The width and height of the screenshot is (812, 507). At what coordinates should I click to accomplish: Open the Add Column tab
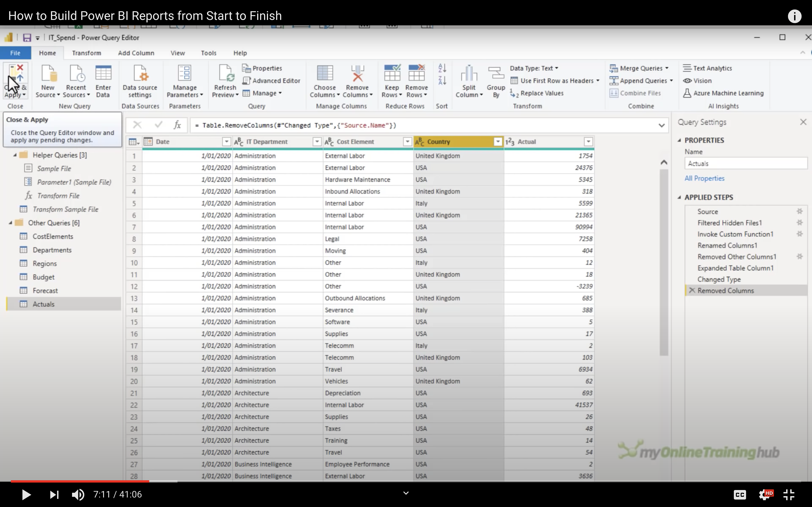(x=136, y=53)
